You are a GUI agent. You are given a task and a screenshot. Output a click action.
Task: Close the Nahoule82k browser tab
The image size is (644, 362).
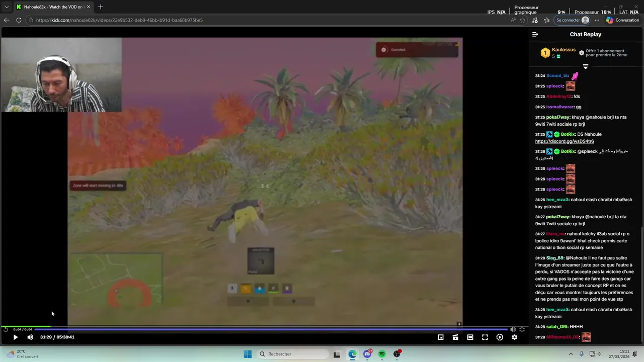tap(89, 7)
